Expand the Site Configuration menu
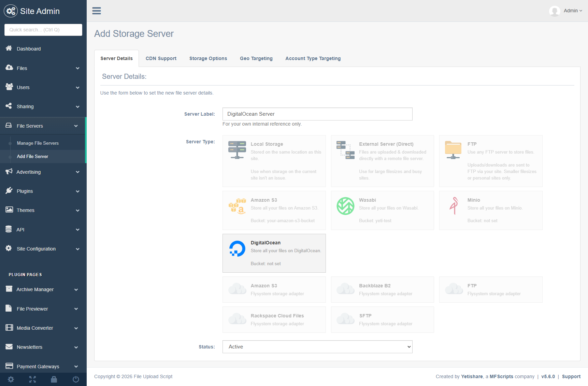The height and width of the screenshot is (386, 588). tap(43, 249)
